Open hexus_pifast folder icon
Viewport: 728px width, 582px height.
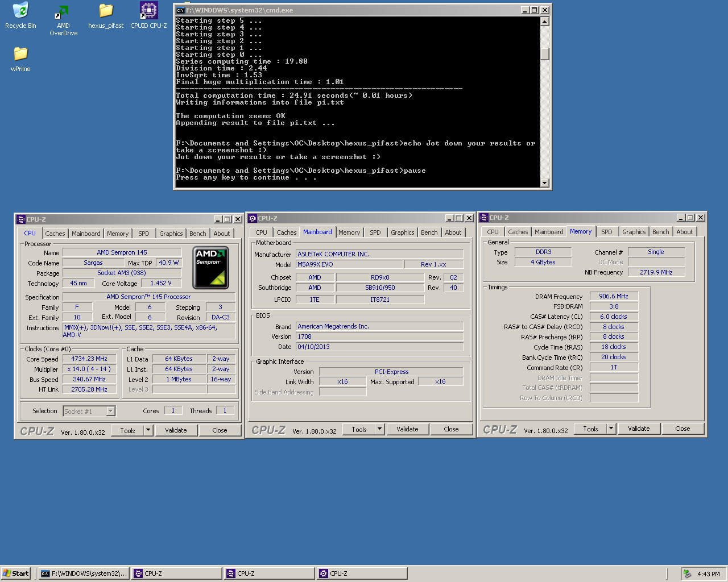pyautogui.click(x=106, y=16)
